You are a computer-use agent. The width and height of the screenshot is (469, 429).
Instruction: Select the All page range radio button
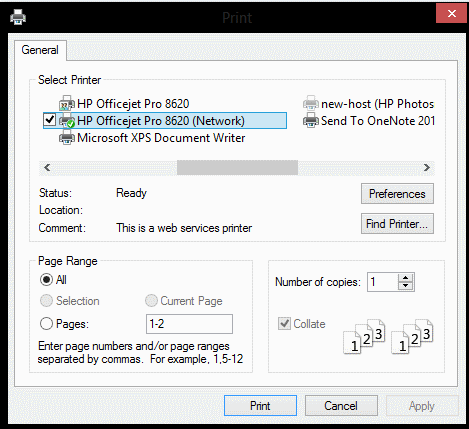[46, 280]
